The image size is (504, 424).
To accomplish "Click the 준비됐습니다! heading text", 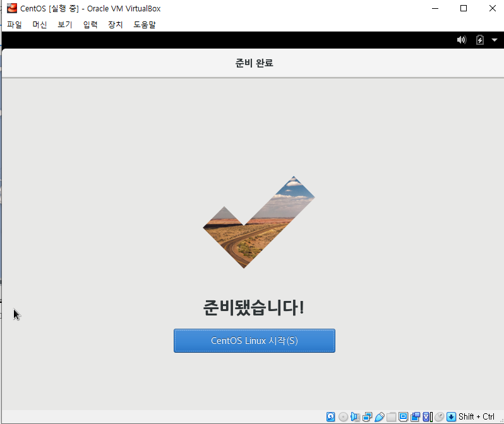I will click(254, 308).
